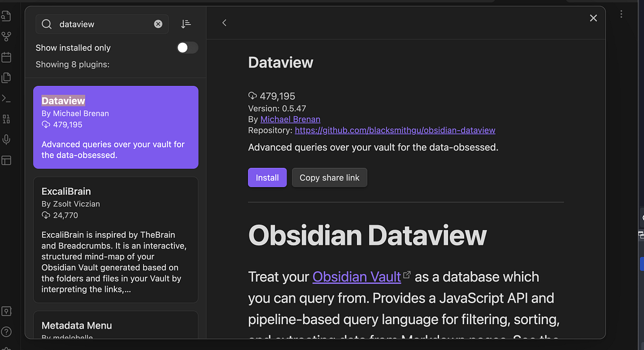Open today's daily note via the calendar icon
Viewport: 644px width, 350px height.
(6, 57)
